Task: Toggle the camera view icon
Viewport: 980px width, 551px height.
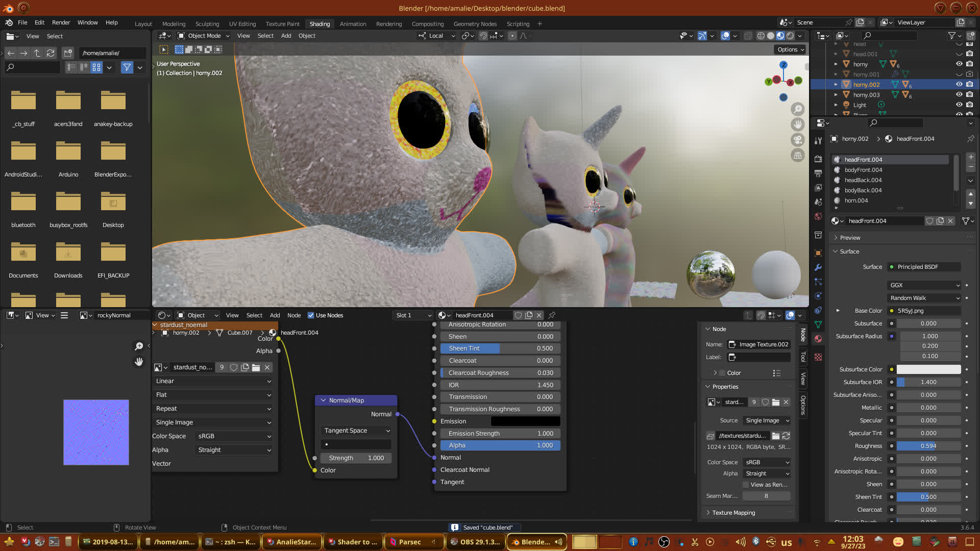Action: point(797,140)
